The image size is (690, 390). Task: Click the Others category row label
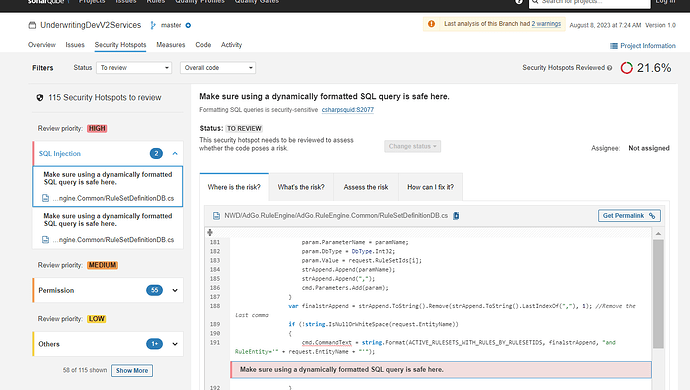pyautogui.click(x=49, y=344)
